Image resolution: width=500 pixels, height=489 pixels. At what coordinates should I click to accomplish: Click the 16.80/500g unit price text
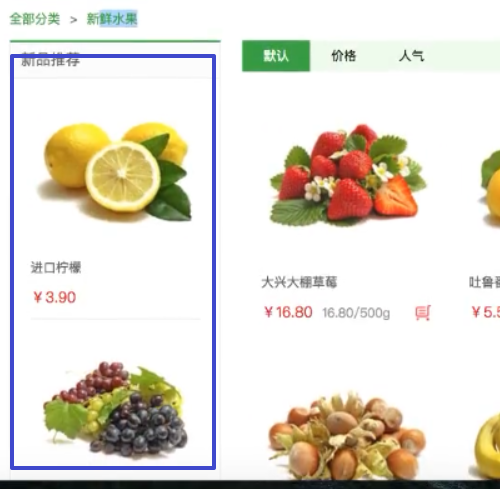click(x=356, y=313)
